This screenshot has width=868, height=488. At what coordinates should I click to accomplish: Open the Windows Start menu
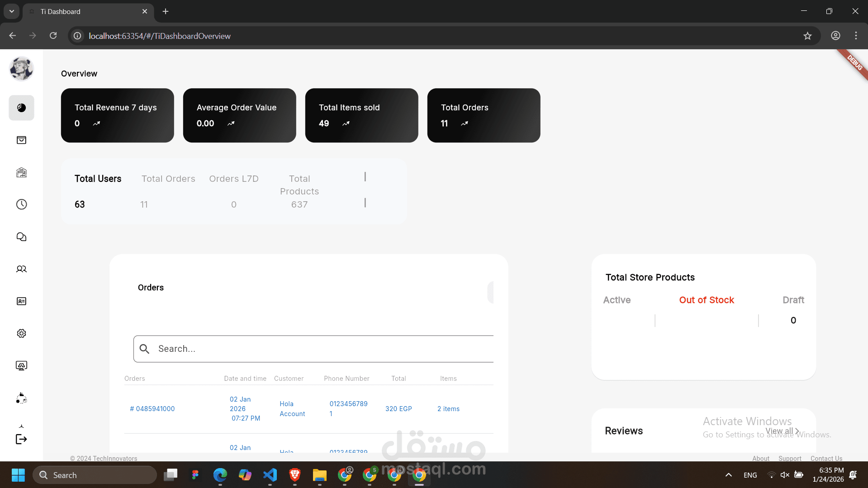pyautogui.click(x=18, y=475)
